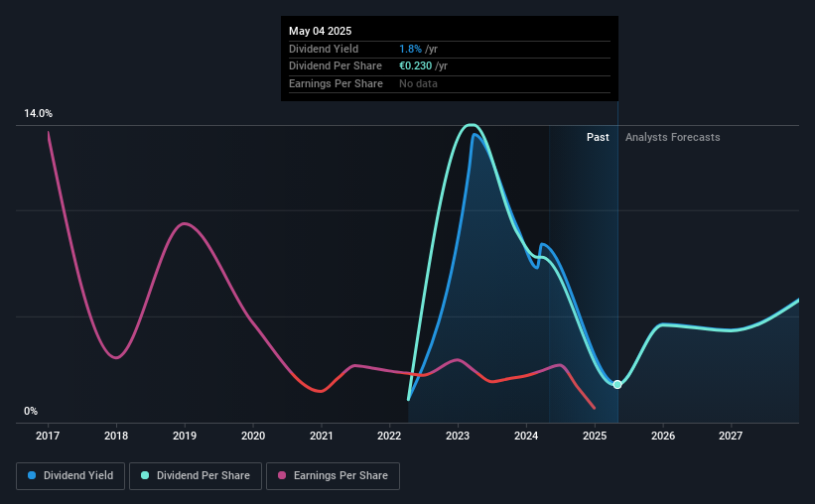Click the 2018 x-axis label
Viewport: 815px width, 504px height.
point(116,436)
